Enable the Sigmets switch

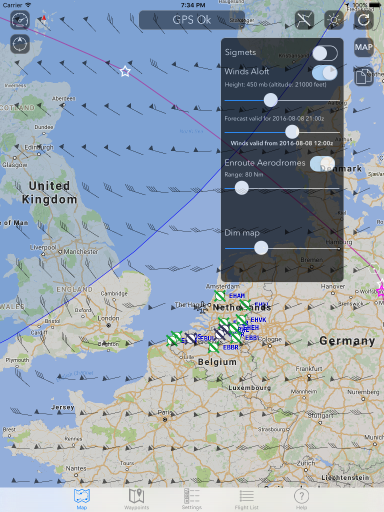pyautogui.click(x=325, y=53)
